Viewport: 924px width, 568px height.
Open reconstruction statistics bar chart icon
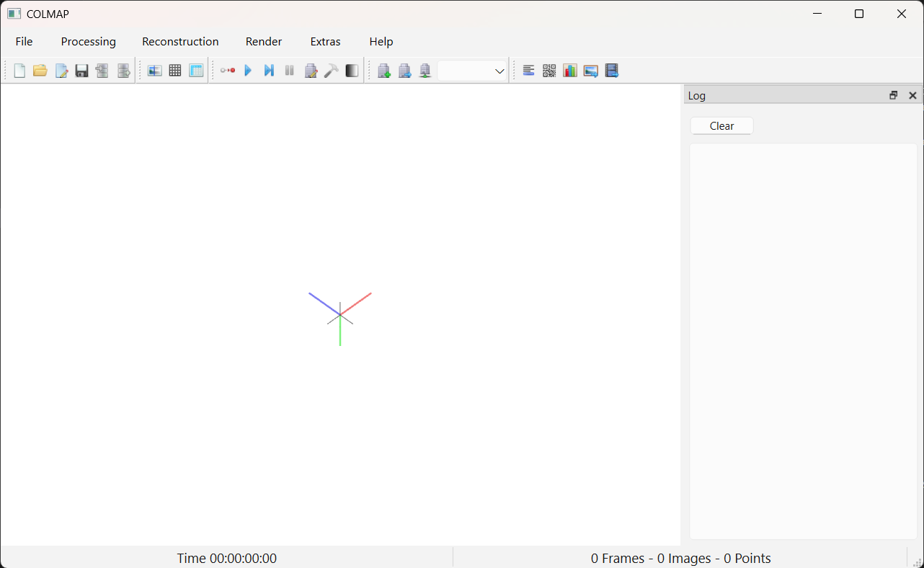click(570, 71)
